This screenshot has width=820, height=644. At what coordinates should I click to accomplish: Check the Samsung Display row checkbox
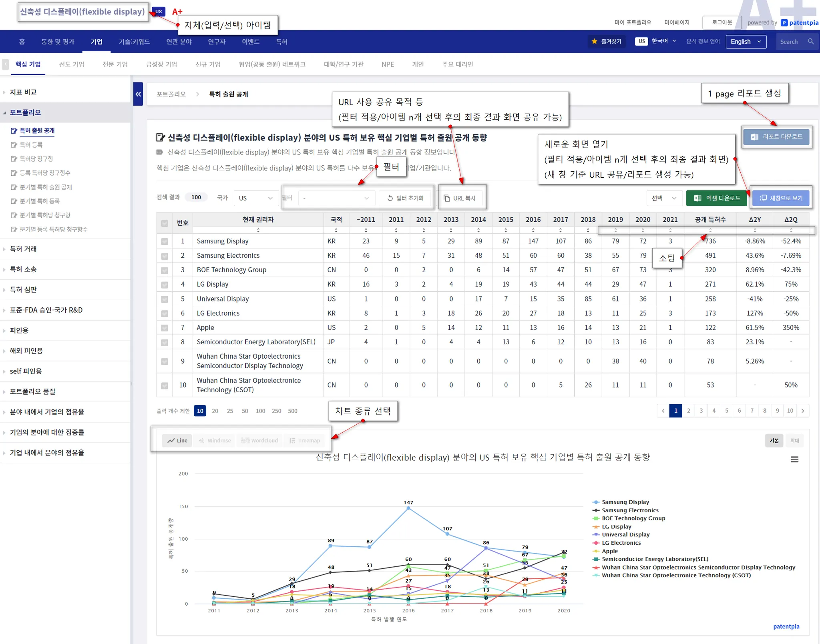[165, 241]
